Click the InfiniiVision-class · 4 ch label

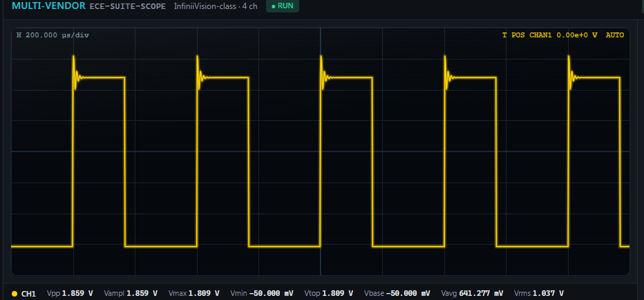tap(216, 7)
